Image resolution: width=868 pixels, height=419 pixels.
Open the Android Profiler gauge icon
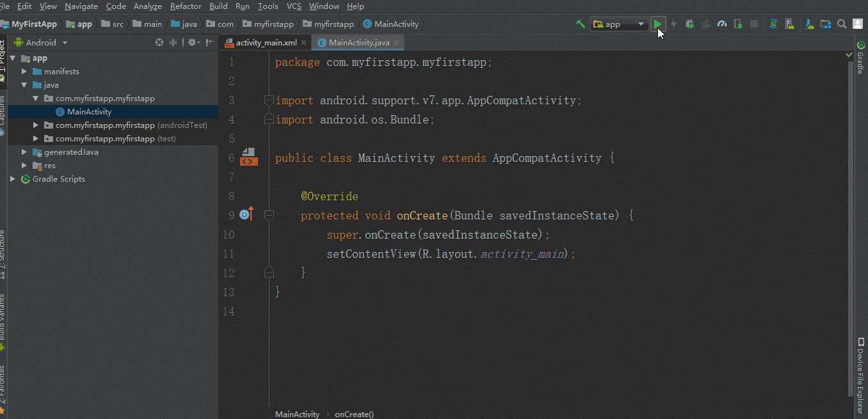722,24
